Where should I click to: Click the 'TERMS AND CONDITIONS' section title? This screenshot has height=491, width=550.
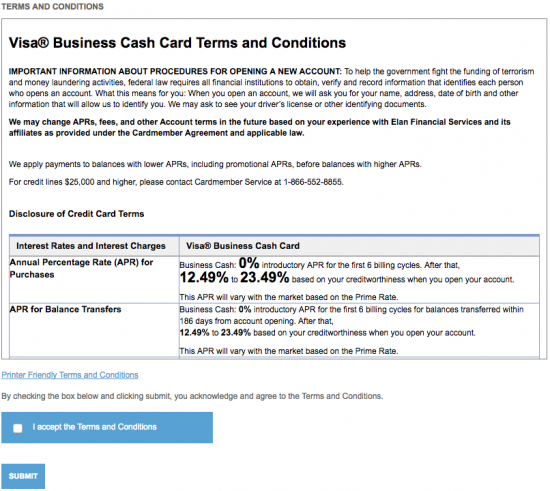52,6
